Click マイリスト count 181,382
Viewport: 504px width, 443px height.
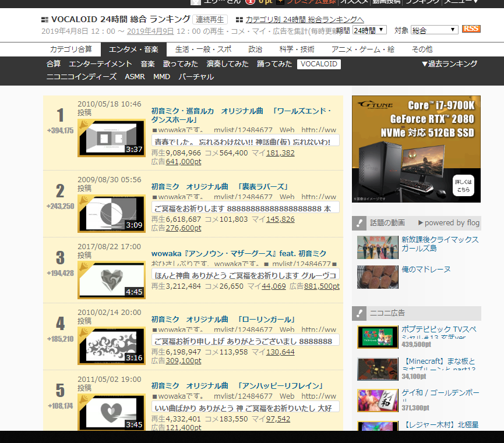click(x=280, y=153)
